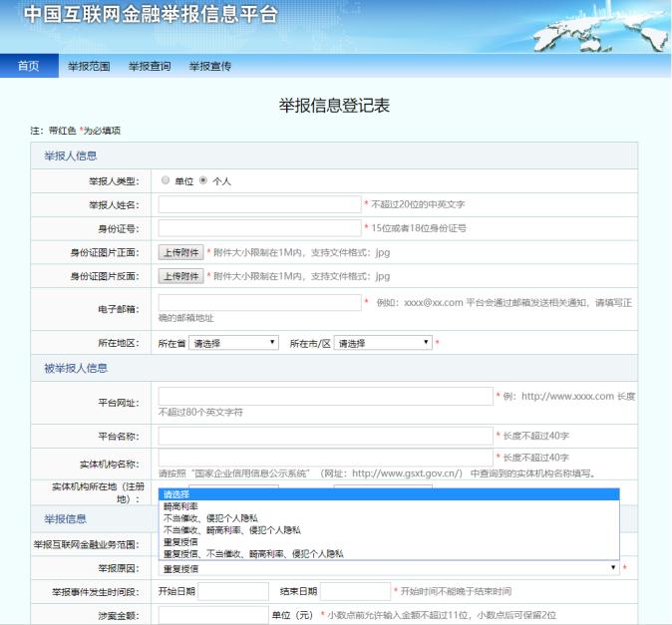
Task: Open the 所在省 dropdown
Action: click(233, 343)
